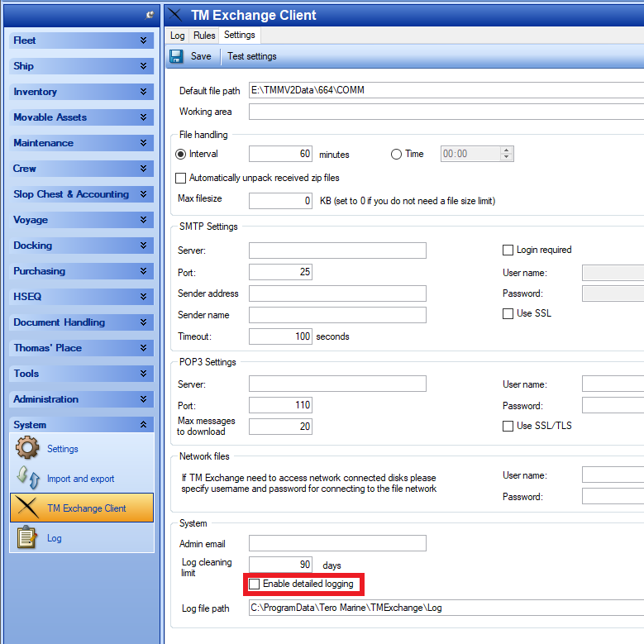
Task: Click the POP3 Server field
Action: pyautogui.click(x=337, y=384)
